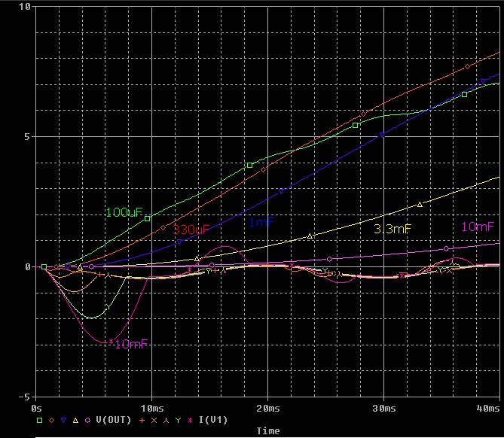The image size is (504, 438).
Task: Select the V(OUT) trace name in legend
Action: pyautogui.click(x=114, y=420)
